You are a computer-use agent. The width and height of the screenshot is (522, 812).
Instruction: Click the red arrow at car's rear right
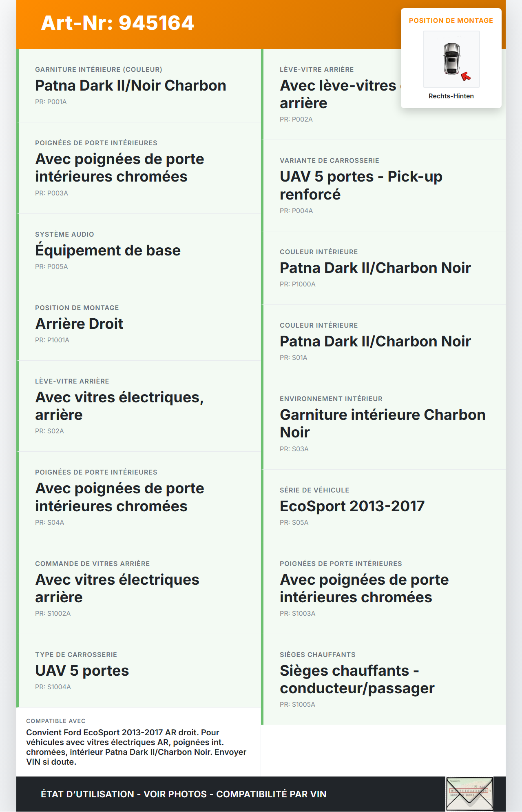pos(466,76)
